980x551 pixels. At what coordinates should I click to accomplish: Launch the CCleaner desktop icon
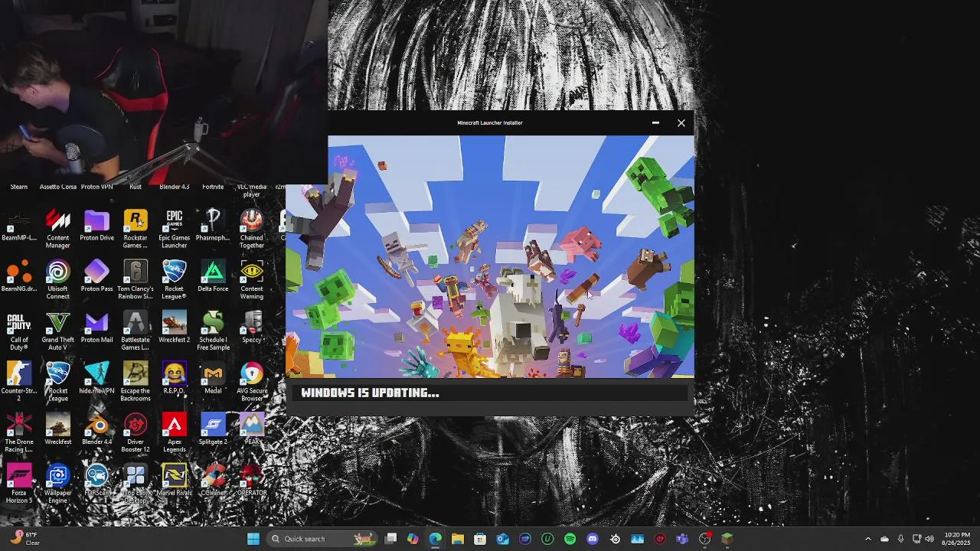[x=213, y=481]
